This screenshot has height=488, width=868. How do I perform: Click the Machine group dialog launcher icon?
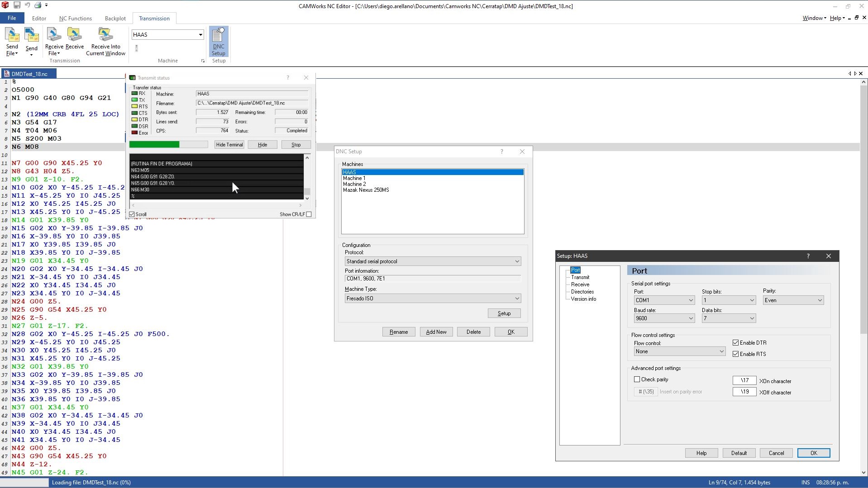tap(203, 61)
